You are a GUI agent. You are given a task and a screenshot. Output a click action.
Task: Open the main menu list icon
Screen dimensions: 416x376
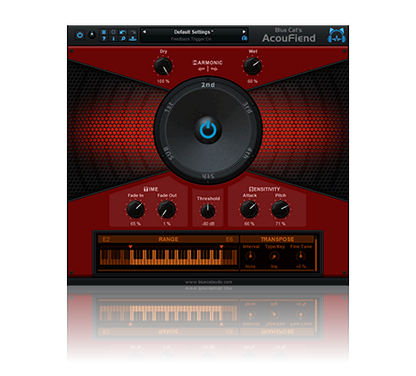coord(104,32)
